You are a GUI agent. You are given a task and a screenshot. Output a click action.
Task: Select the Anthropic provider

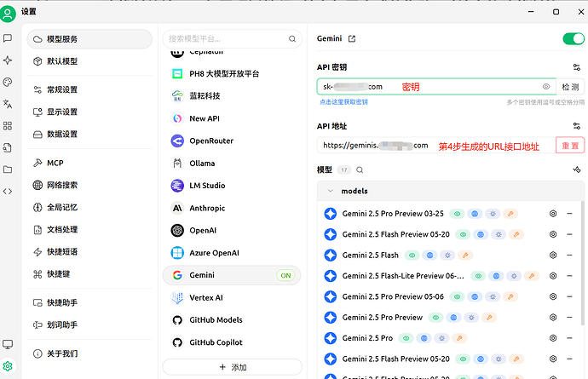coord(232,208)
